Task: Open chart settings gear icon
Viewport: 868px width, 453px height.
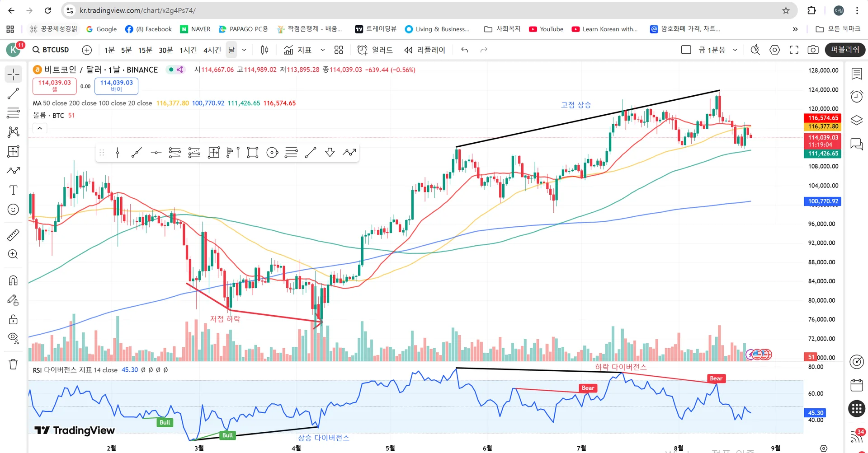Action: tap(775, 50)
